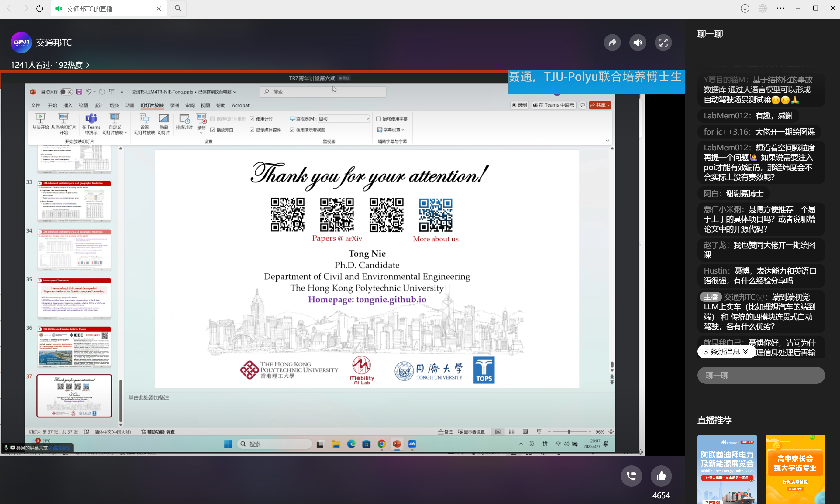Open the three-dots more options menu
This screenshot has height=504, width=840.
coord(780,8)
